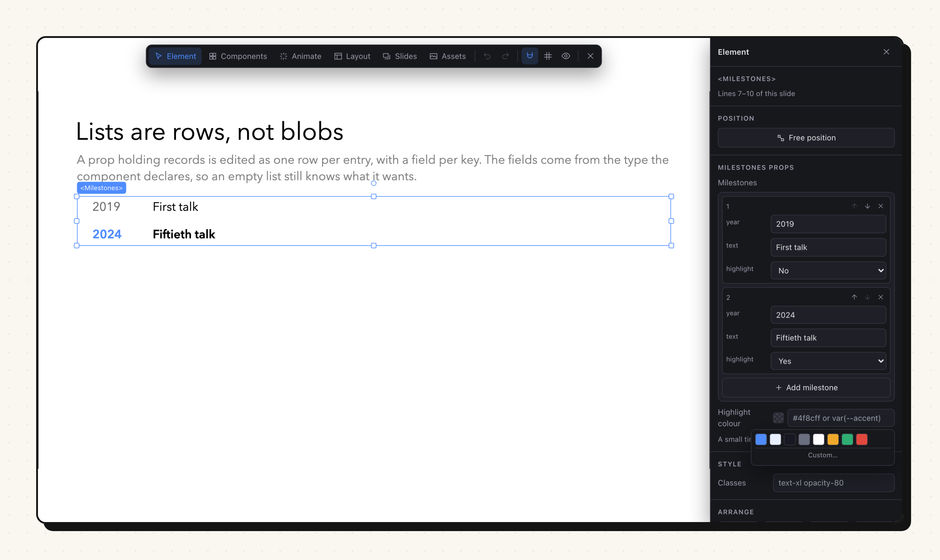This screenshot has height=560, width=940.
Task: Click year field containing 2019
Action: coord(828,224)
